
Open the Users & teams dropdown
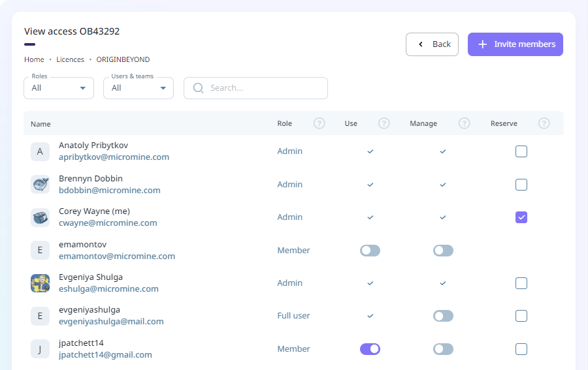coord(139,88)
